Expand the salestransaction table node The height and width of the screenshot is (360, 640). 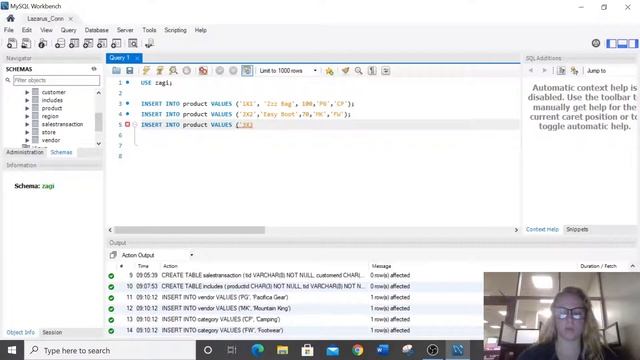(27, 124)
